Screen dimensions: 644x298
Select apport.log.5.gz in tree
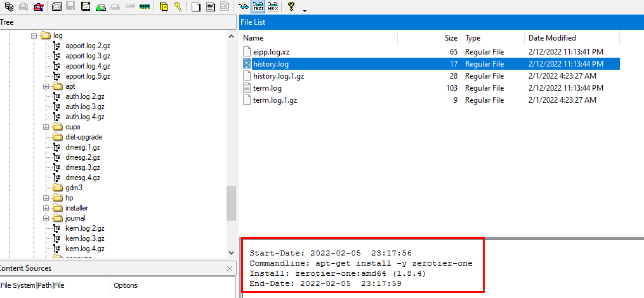pos(88,76)
